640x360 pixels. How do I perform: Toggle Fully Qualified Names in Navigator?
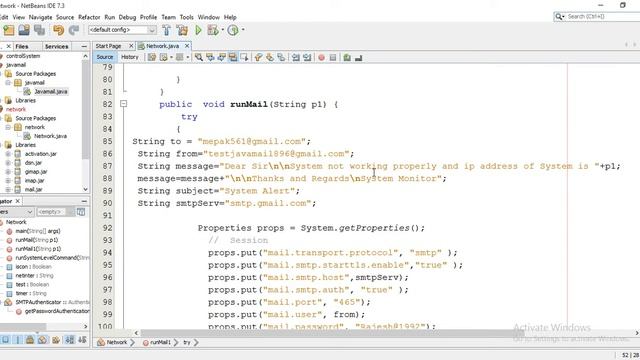(56, 340)
